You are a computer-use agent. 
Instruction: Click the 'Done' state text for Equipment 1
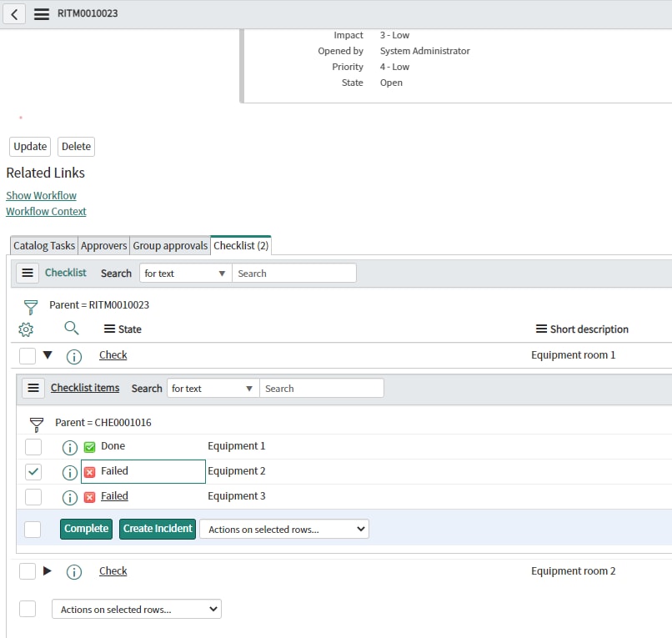[113, 446]
